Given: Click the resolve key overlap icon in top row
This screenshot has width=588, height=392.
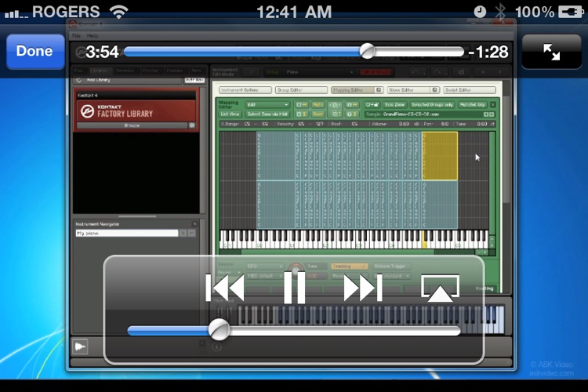Looking at the screenshot, I should coord(335,104).
